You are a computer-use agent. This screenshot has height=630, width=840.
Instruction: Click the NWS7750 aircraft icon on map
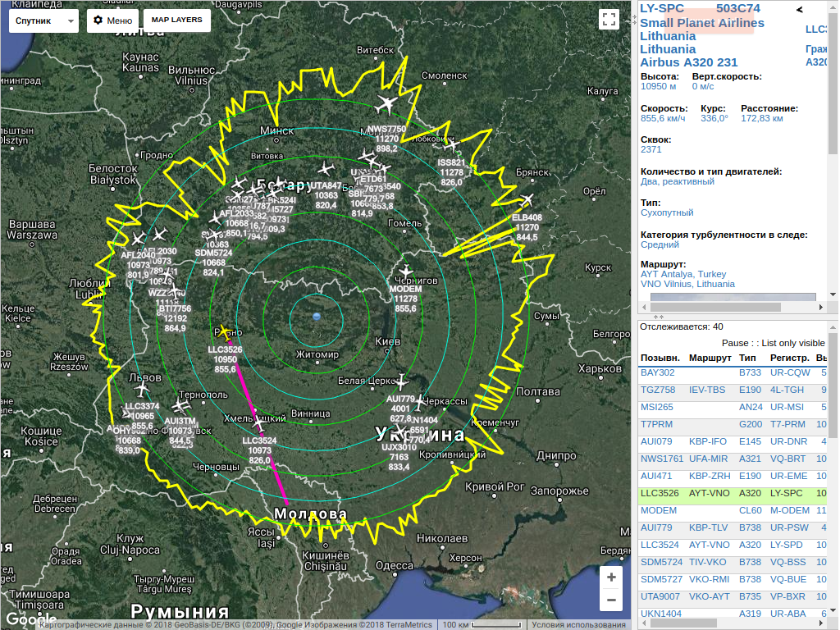[386, 105]
